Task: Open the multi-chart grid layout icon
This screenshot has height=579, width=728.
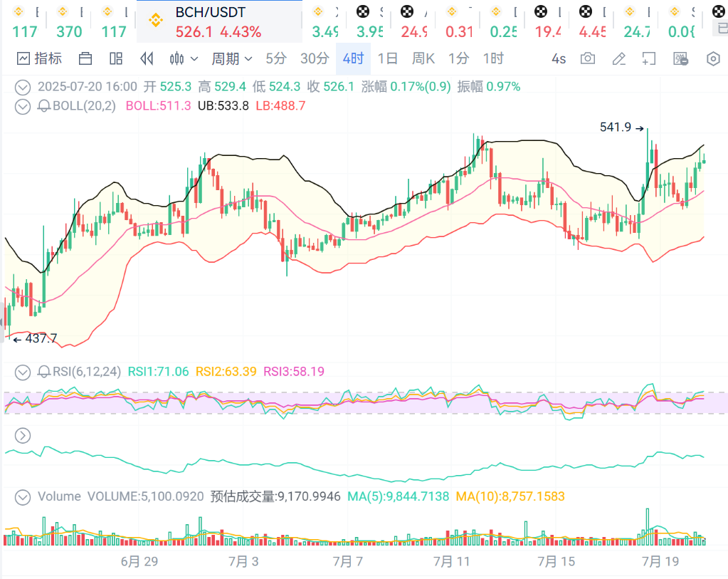Action: [x=115, y=58]
